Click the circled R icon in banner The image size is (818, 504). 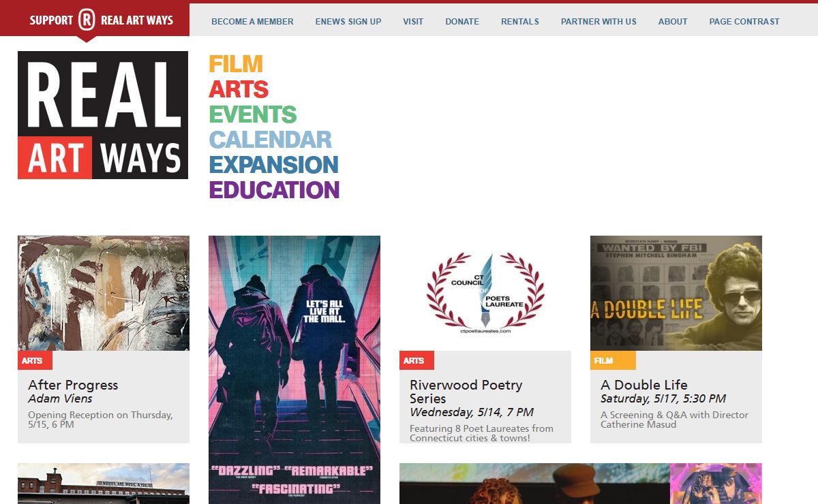point(87,20)
